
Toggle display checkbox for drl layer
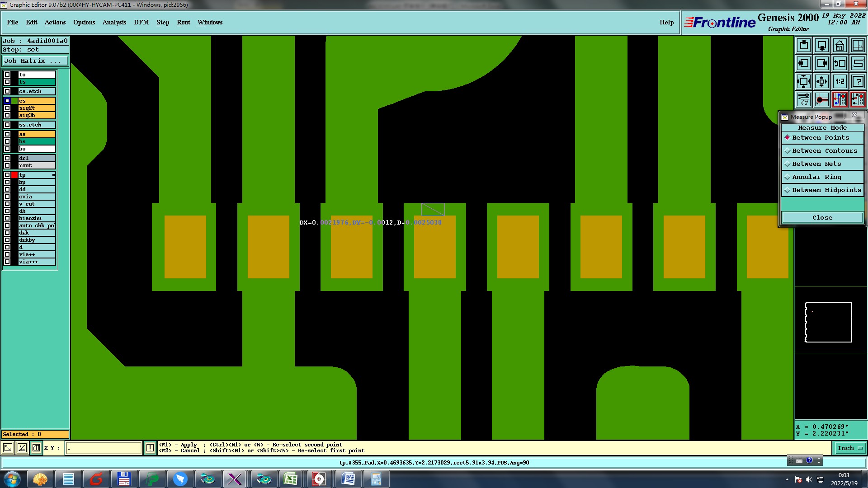pos(7,158)
